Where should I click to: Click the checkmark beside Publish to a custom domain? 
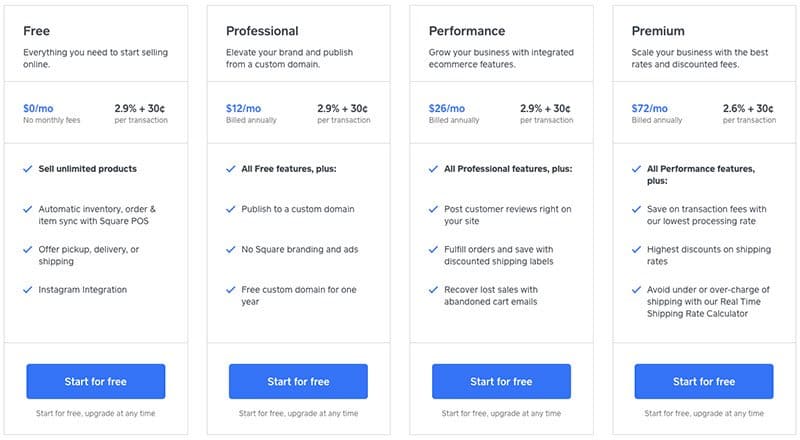(x=231, y=209)
